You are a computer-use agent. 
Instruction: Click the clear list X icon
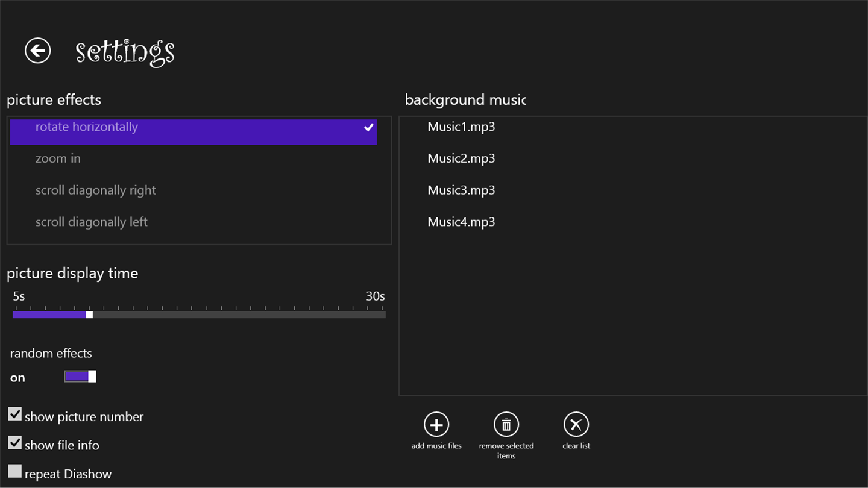(576, 425)
